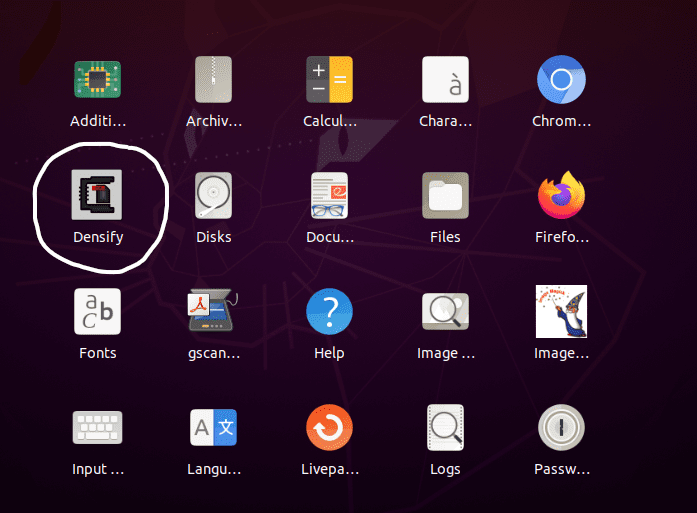The height and width of the screenshot is (513, 697).
Task: Open the Fonts app icon
Action: coord(97,311)
